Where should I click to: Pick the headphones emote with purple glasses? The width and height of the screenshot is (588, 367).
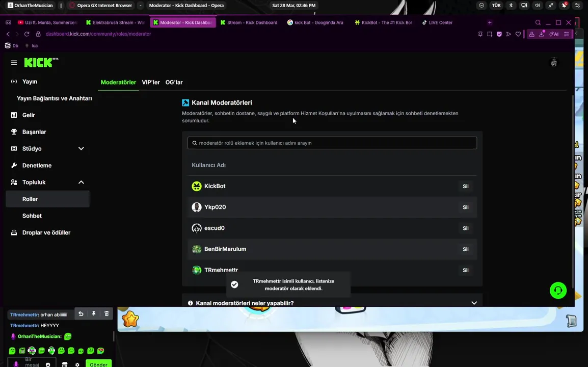(32, 351)
